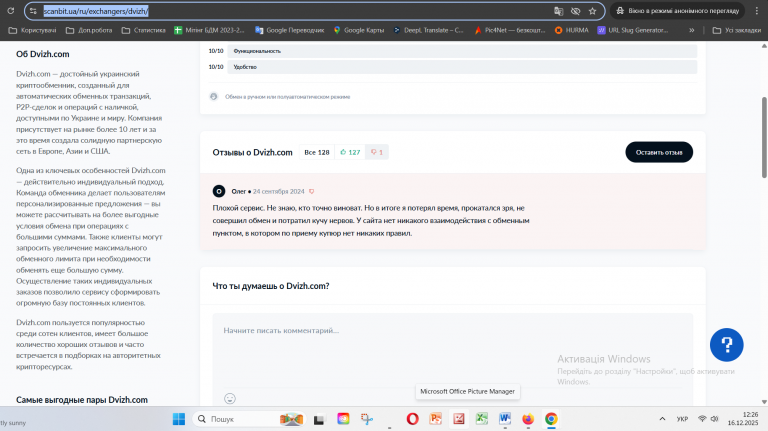
Task: Switch to Chrome from the taskbar
Action: tap(551, 419)
